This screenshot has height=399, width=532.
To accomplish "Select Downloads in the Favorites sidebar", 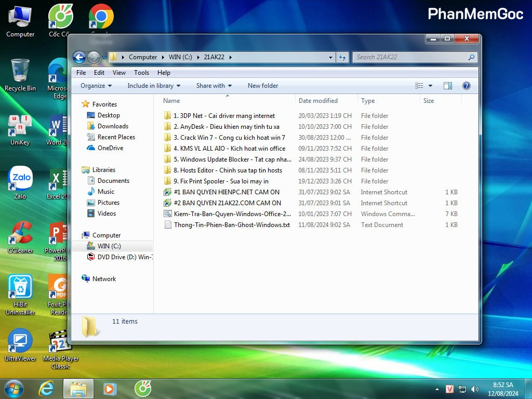I will (113, 126).
